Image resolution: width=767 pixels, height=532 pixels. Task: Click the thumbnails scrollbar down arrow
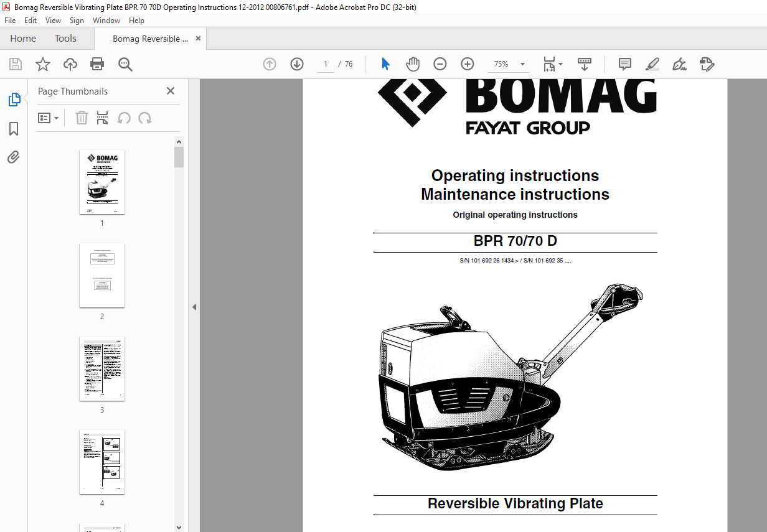(x=179, y=526)
